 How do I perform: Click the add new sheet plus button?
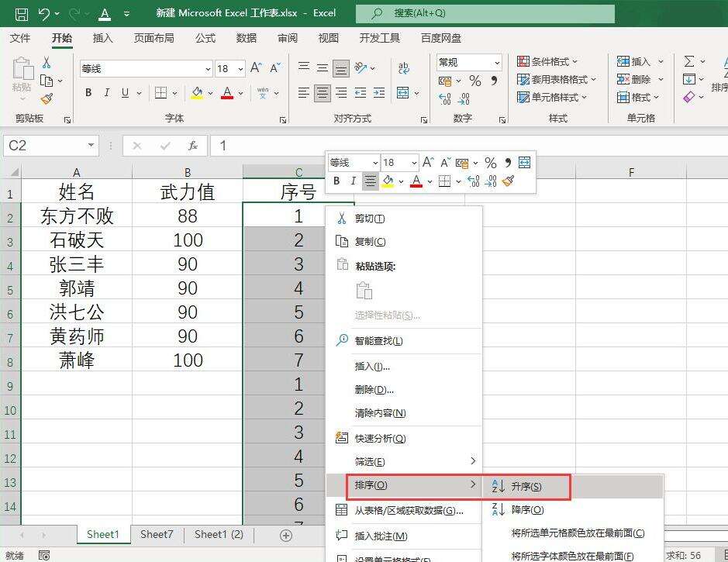[286, 535]
